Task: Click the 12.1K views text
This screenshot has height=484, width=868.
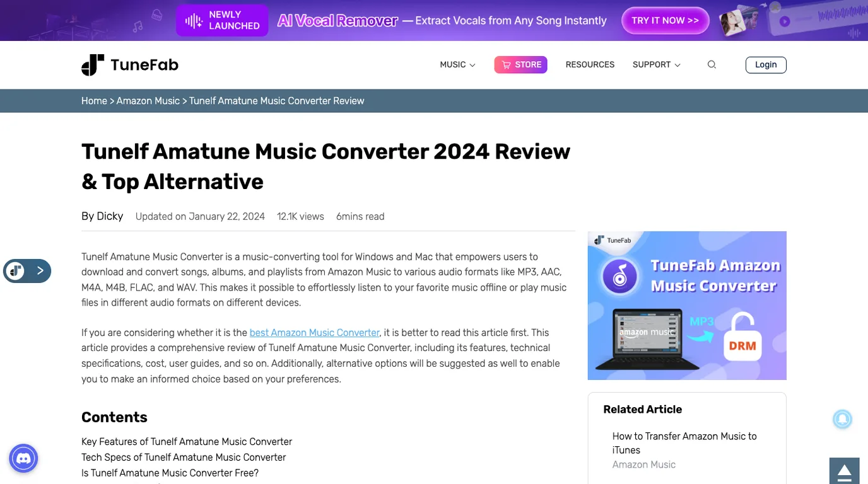Action: [300, 217]
